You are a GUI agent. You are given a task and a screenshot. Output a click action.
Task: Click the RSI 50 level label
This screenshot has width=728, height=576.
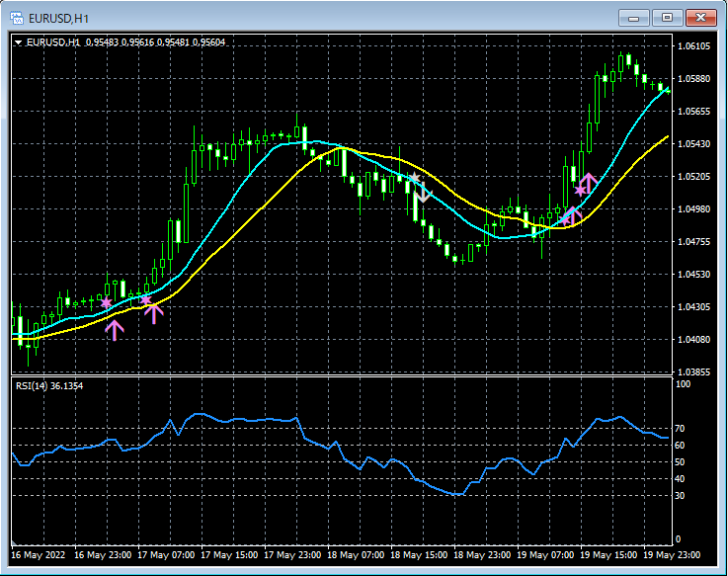click(x=680, y=462)
